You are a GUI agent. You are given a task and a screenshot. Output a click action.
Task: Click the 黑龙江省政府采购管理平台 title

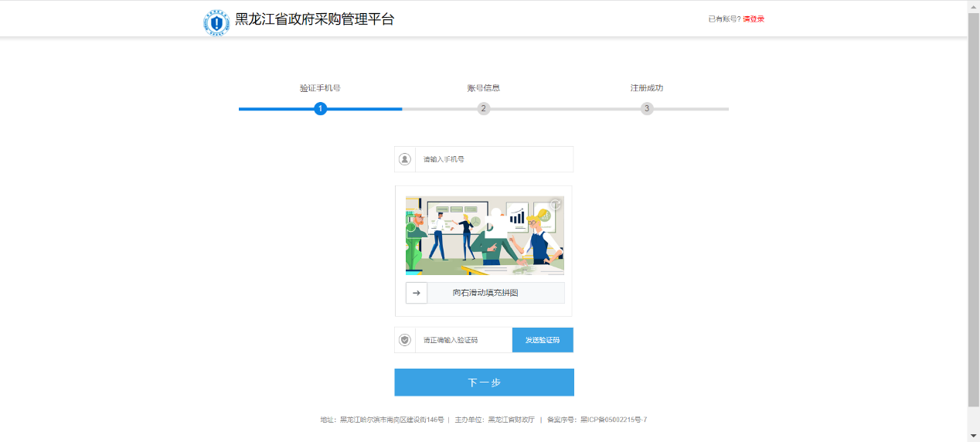(x=315, y=20)
